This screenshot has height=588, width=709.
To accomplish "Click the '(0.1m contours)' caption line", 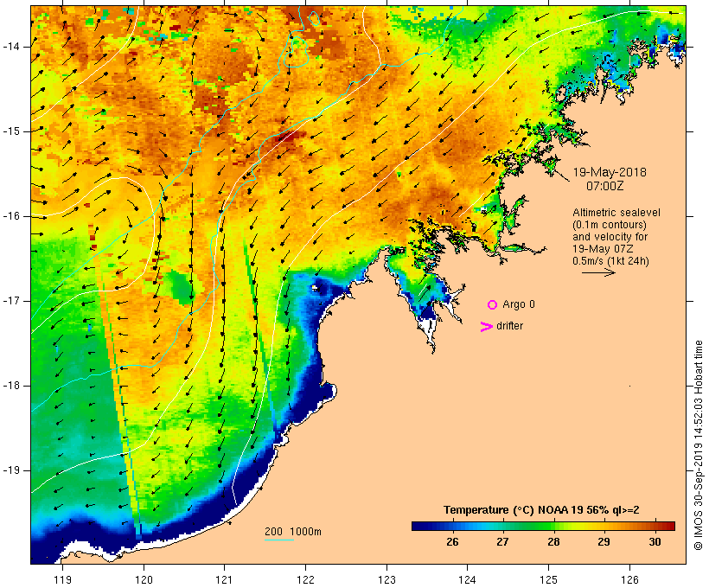I will pos(610,225).
